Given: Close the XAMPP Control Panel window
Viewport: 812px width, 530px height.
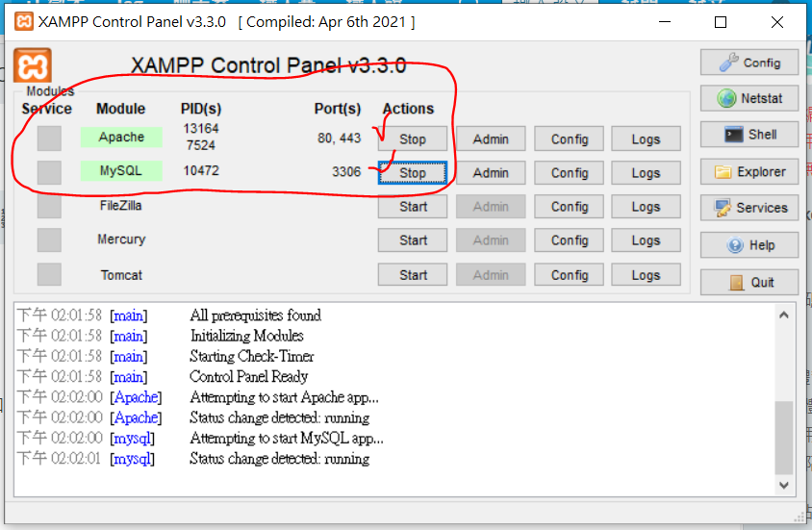Looking at the screenshot, I should point(776,22).
